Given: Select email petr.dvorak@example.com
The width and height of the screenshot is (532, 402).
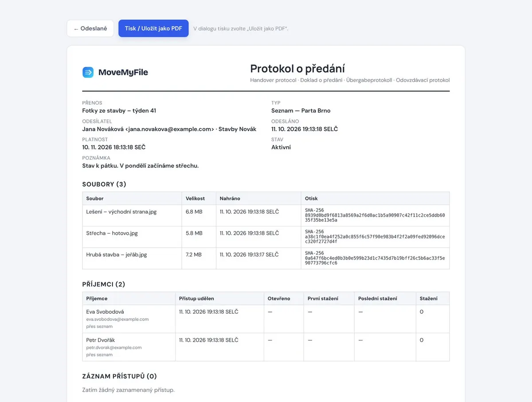Looking at the screenshot, I should point(114,347).
